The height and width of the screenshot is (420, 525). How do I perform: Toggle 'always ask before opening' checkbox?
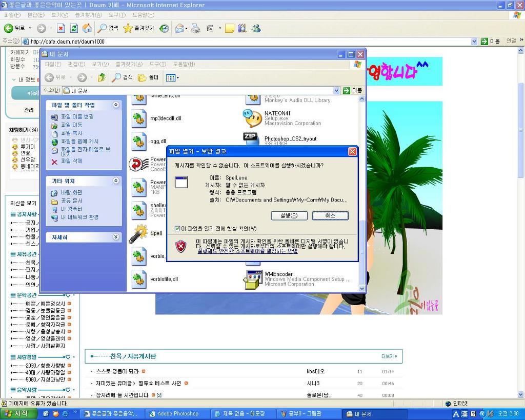click(x=177, y=229)
